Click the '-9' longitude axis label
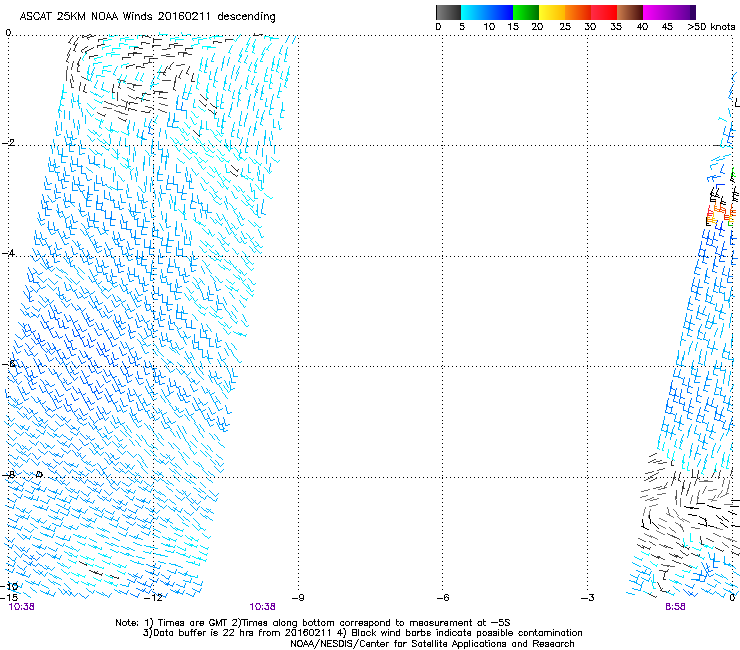740x650 pixels. click(298, 598)
